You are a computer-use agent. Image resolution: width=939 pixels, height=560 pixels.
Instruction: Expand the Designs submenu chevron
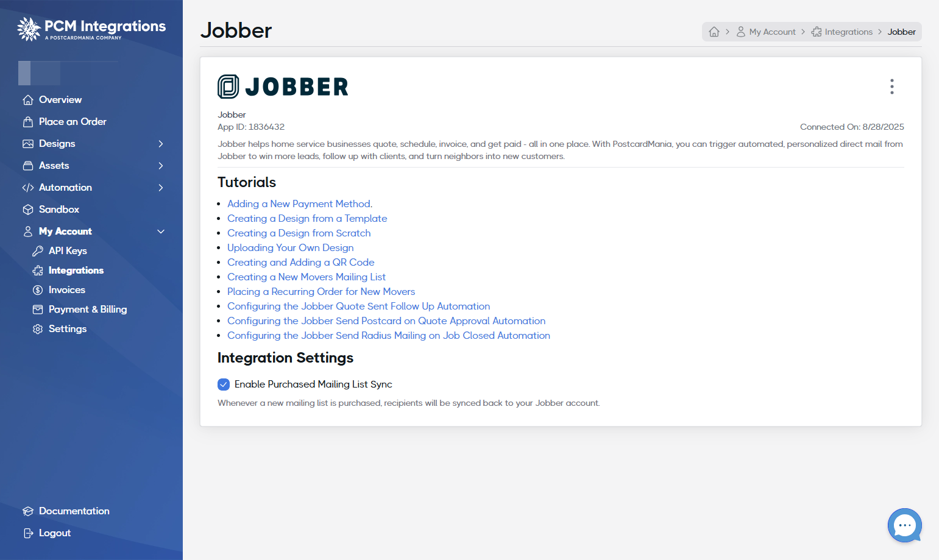161,144
